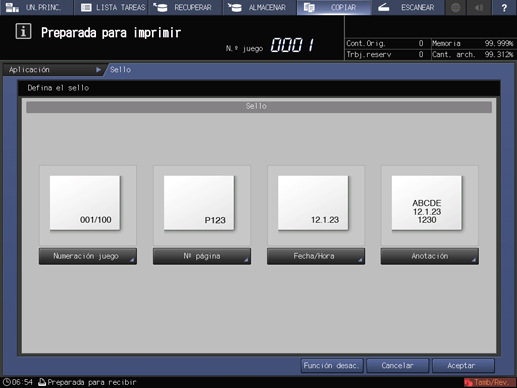The width and height of the screenshot is (517, 388).
Task: Click the printer icon beside Preparada para recibir
Action: tap(42, 382)
